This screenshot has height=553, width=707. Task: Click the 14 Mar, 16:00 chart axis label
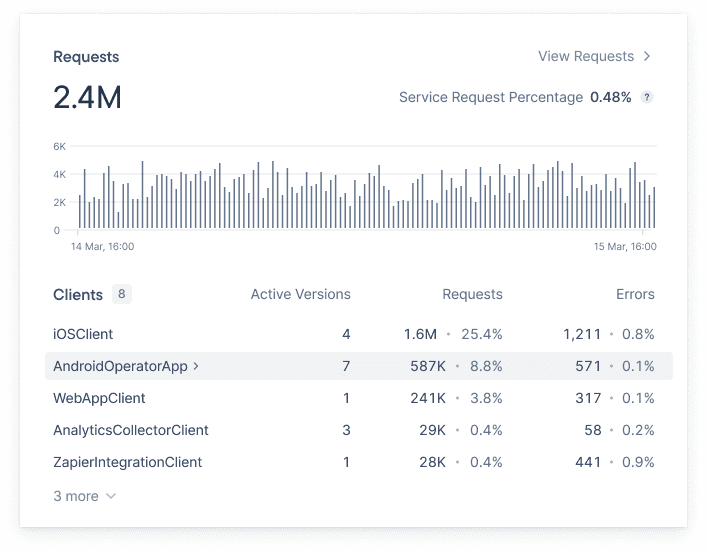click(102, 246)
